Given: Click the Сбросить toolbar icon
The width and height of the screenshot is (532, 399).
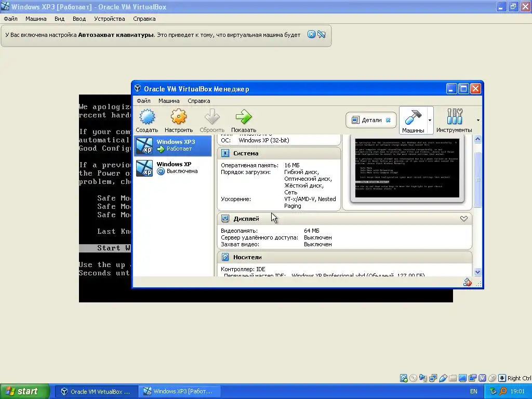Looking at the screenshot, I should (x=212, y=116).
